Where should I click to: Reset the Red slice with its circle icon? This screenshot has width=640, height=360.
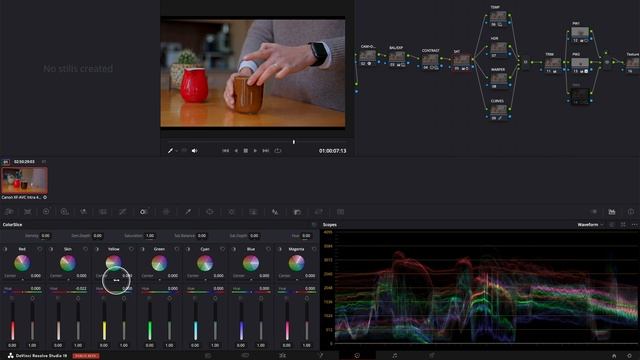tap(40, 249)
